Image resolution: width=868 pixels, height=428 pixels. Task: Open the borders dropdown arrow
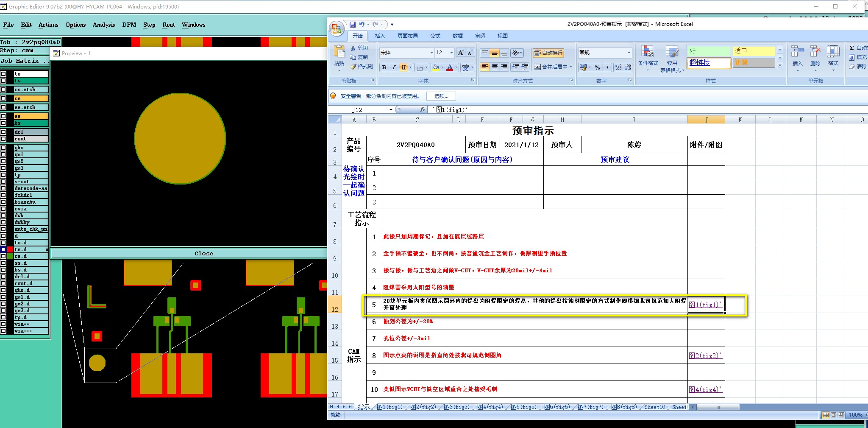point(426,67)
